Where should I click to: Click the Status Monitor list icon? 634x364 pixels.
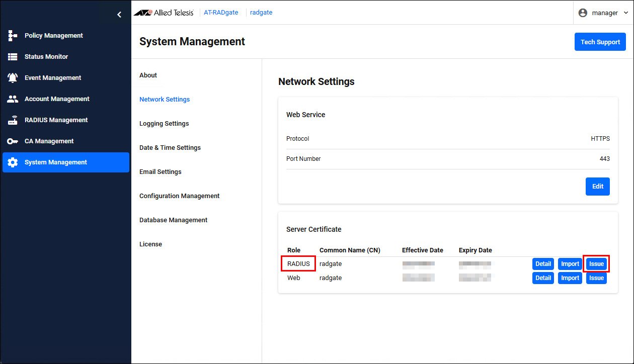point(13,57)
